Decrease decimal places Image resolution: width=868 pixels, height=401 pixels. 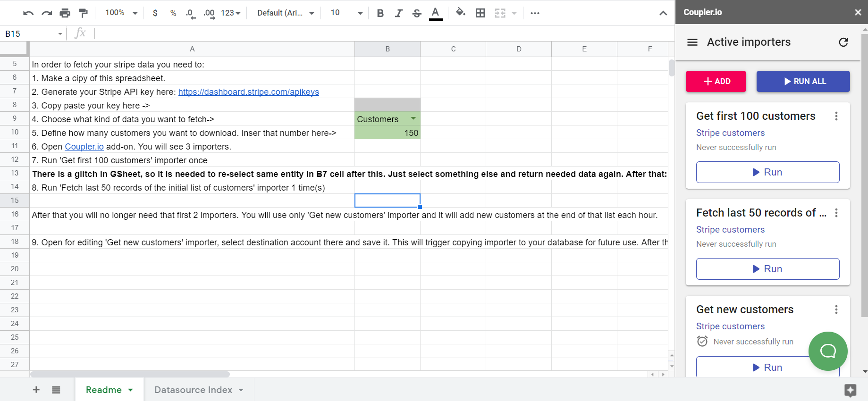point(191,14)
